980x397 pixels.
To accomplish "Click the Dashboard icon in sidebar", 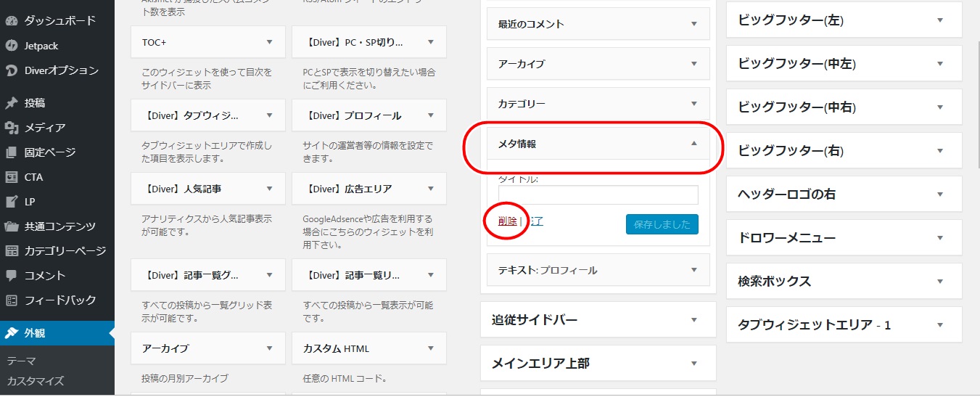I will 12,20.
